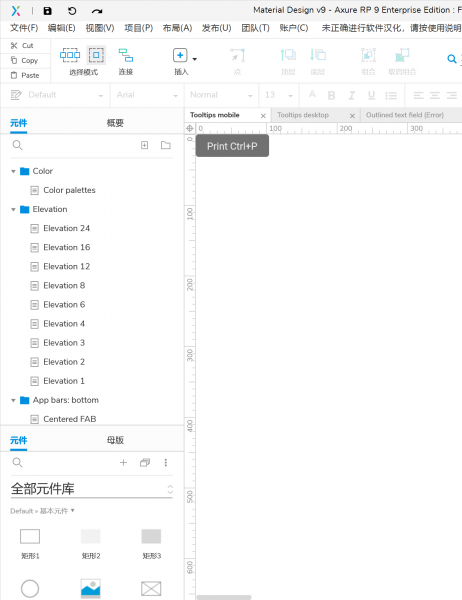
Task: Align text left icon
Action: pyautogui.click(x=418, y=95)
